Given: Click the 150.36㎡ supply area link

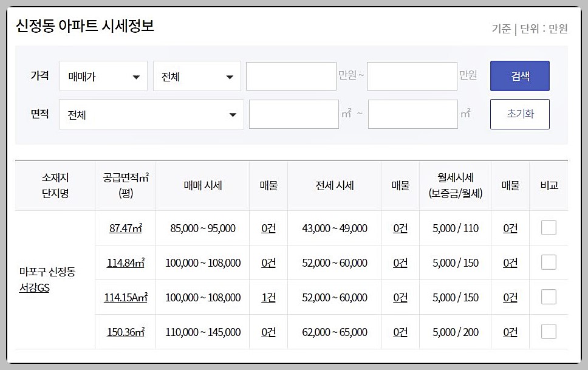Looking at the screenshot, I should pos(124,332).
